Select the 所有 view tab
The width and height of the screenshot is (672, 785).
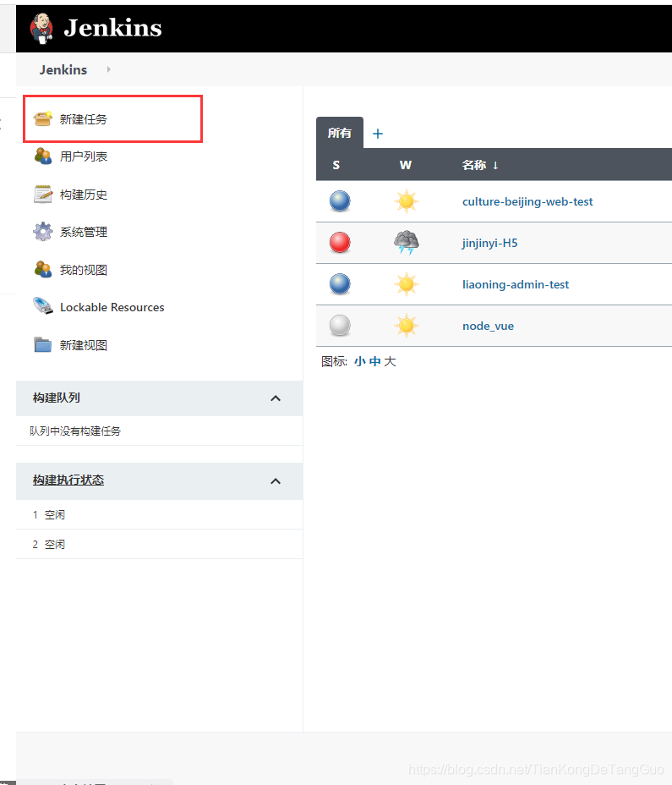point(340,133)
